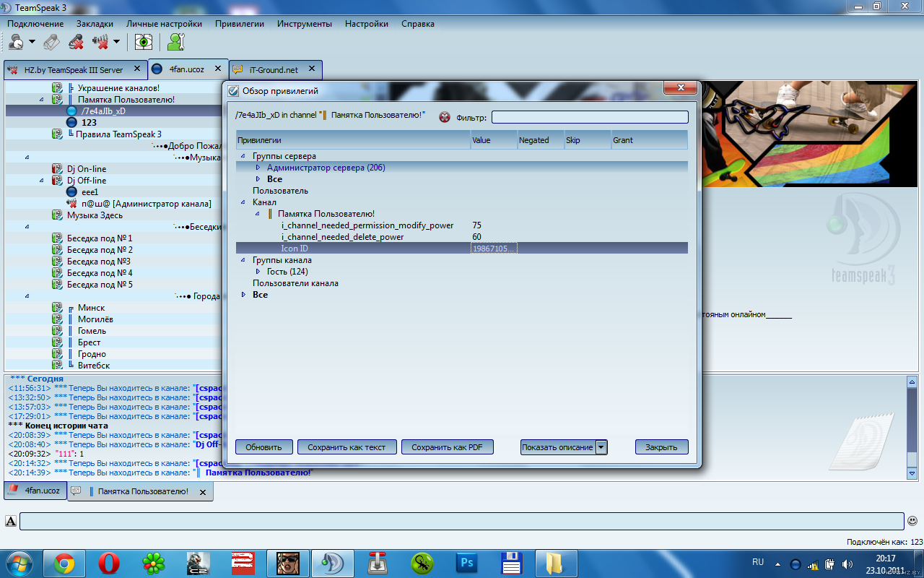Viewport: 924px width, 578px height.
Task: Select i_channel_needed_permission_modify_power row
Action: click(462, 225)
